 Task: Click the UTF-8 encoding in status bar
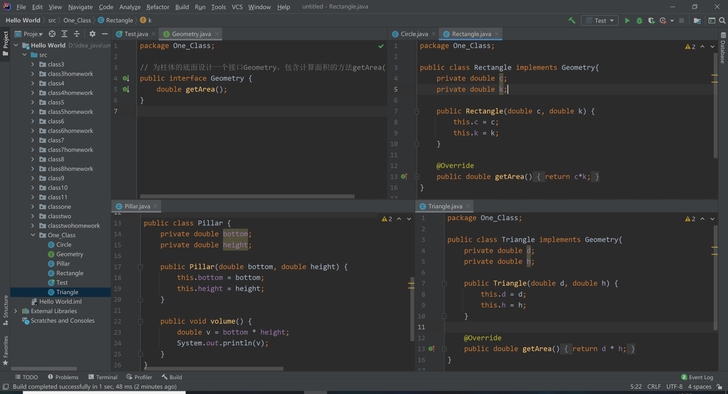pos(674,387)
